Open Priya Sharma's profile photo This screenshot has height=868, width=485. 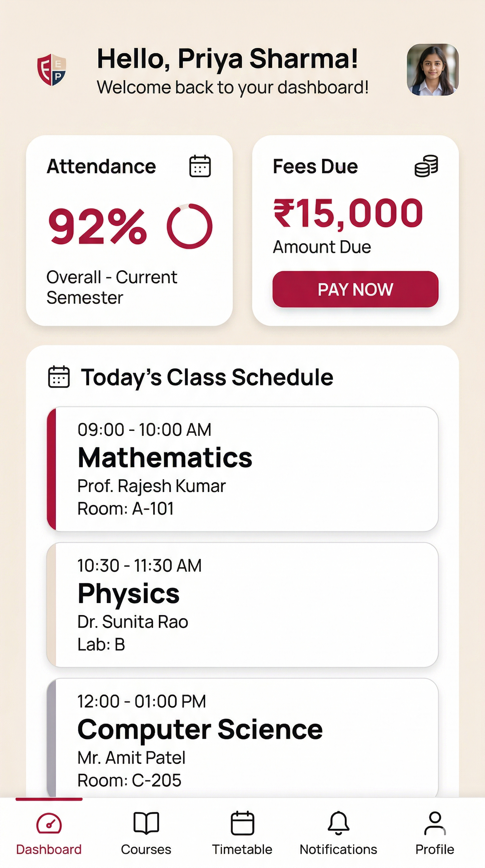[432, 69]
